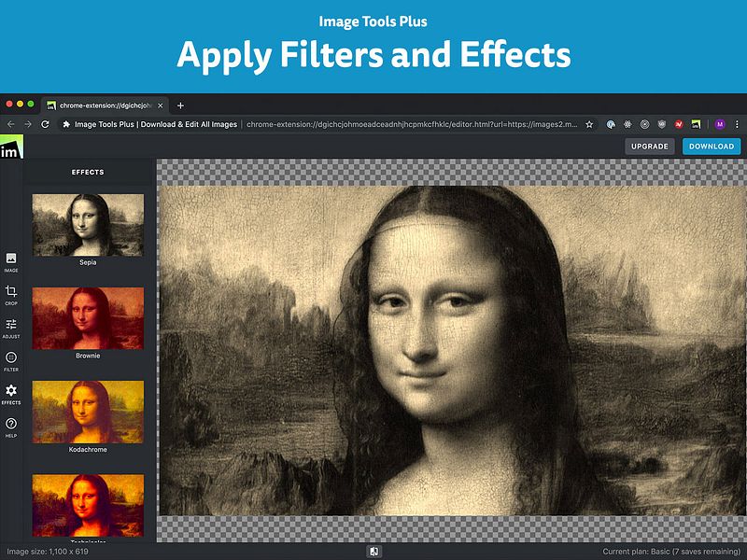747x560 pixels.
Task: Click the Image Tools Plus logo
Action: tap(11, 147)
